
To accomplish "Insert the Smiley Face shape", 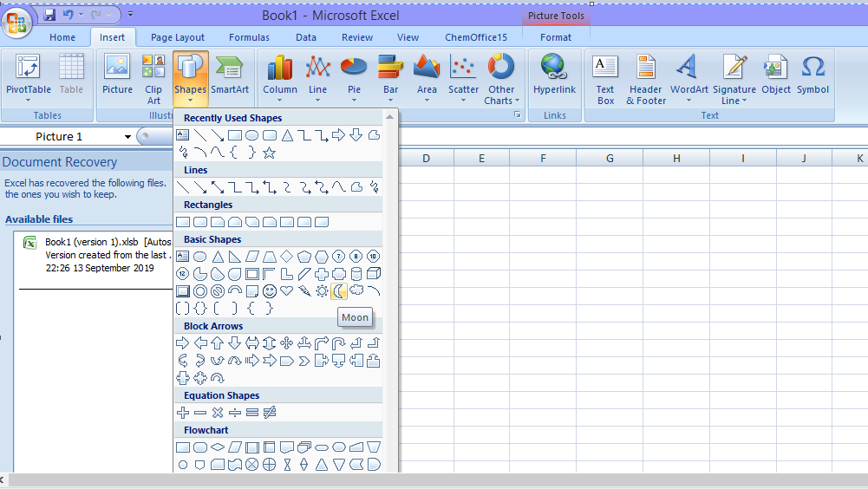I will point(270,290).
